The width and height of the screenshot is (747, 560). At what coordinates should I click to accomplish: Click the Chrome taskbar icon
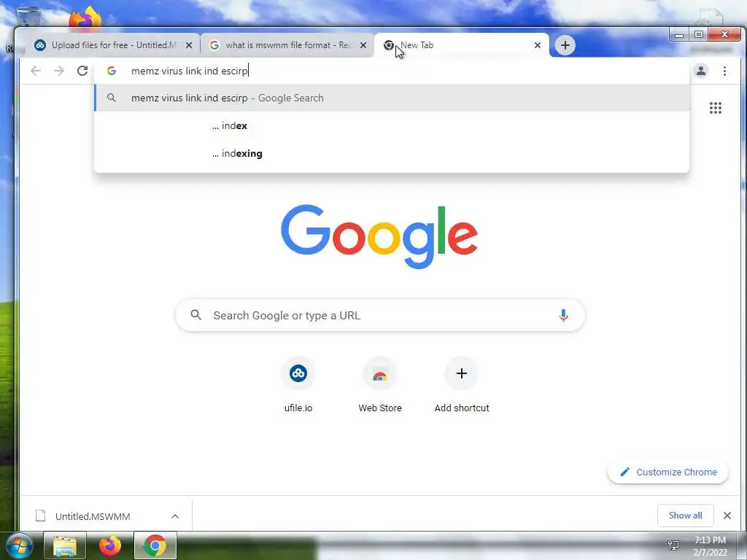click(155, 545)
